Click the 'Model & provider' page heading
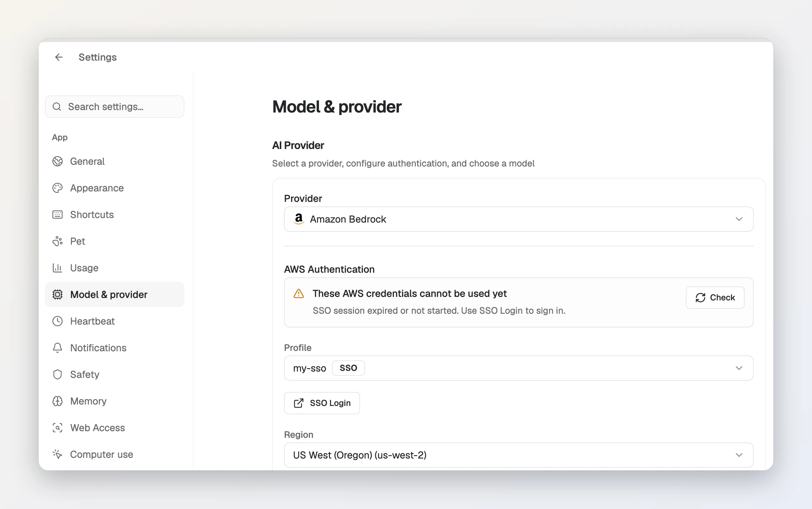Viewport: 812px width, 509px height. pos(337,107)
